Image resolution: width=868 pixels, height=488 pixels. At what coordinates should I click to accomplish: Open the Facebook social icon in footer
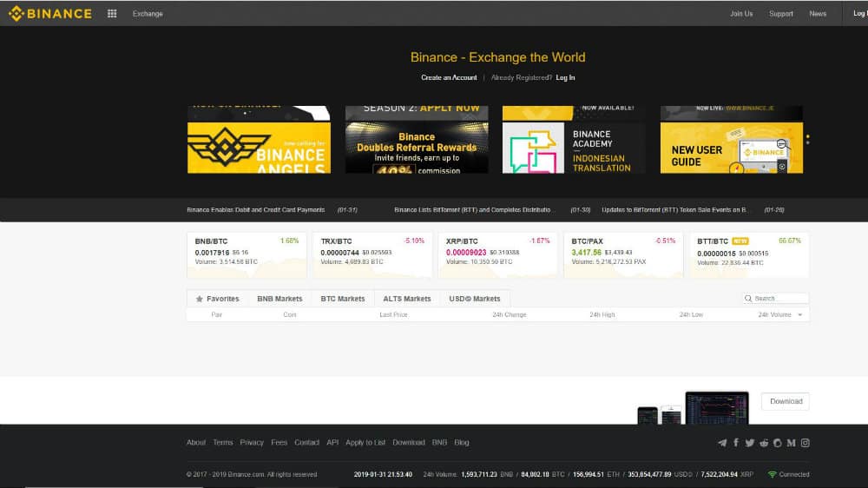736,443
